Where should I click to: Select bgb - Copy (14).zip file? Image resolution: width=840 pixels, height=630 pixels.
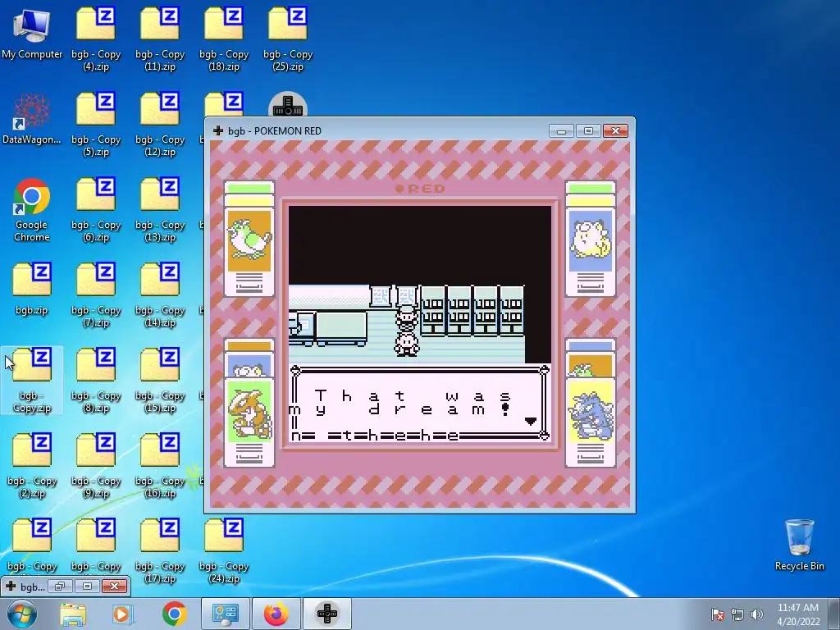click(x=160, y=295)
